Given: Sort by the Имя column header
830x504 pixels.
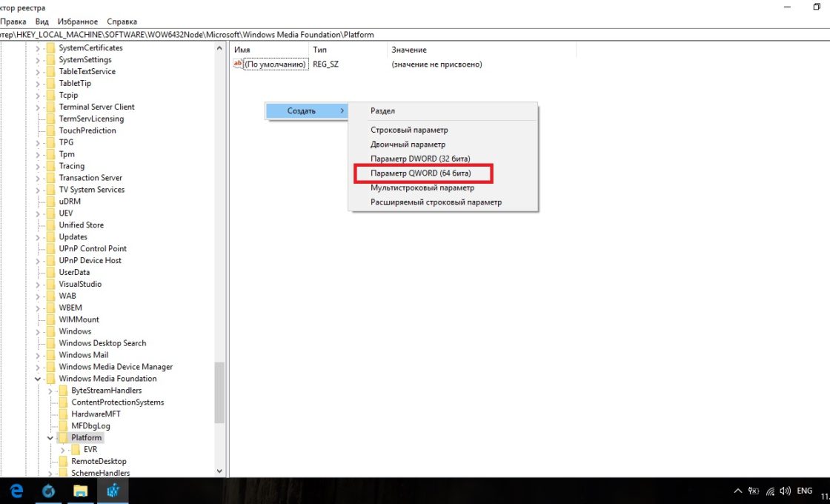Looking at the screenshot, I should 270,50.
